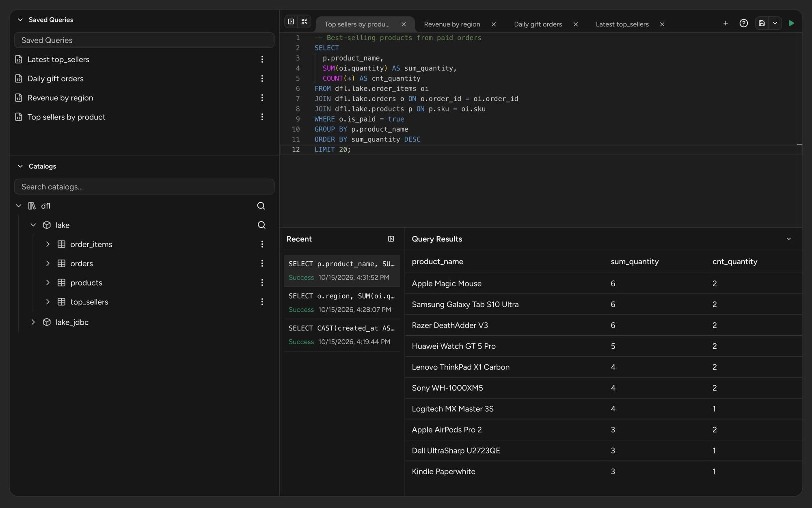This screenshot has height=508, width=812.
Task: Open options menu for Latest top_sellers query
Action: click(x=262, y=59)
